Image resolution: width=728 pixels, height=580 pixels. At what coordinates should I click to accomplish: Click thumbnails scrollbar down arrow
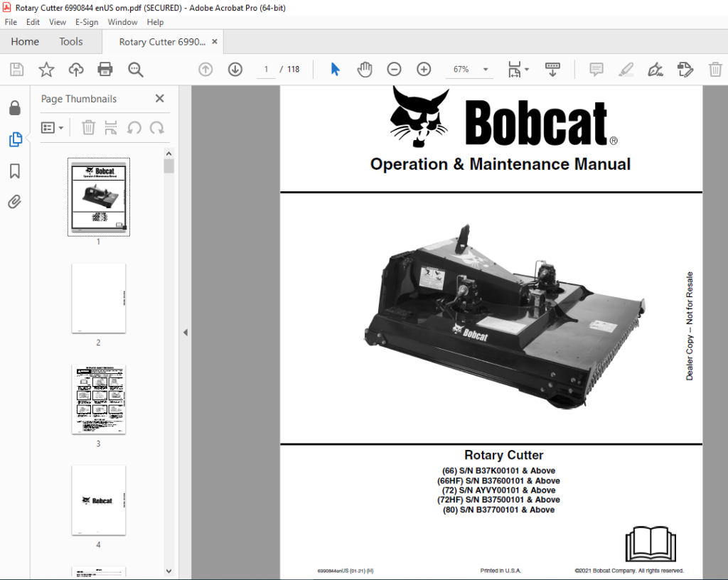pyautogui.click(x=168, y=571)
